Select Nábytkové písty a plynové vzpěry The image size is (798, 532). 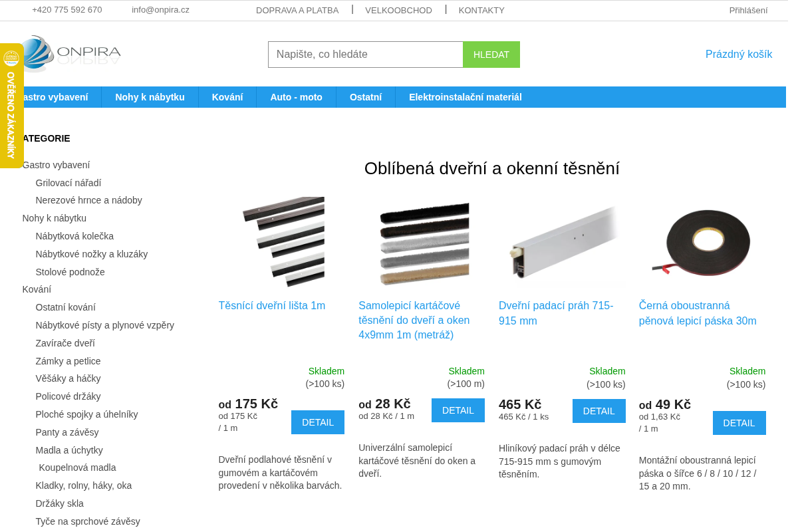point(105,325)
